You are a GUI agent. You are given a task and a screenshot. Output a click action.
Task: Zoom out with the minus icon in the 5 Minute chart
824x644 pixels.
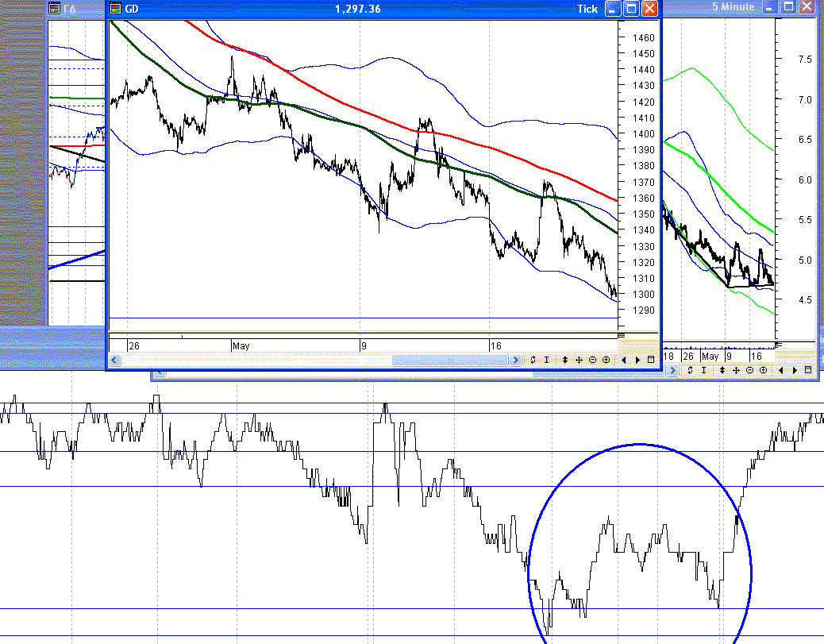pos(749,371)
